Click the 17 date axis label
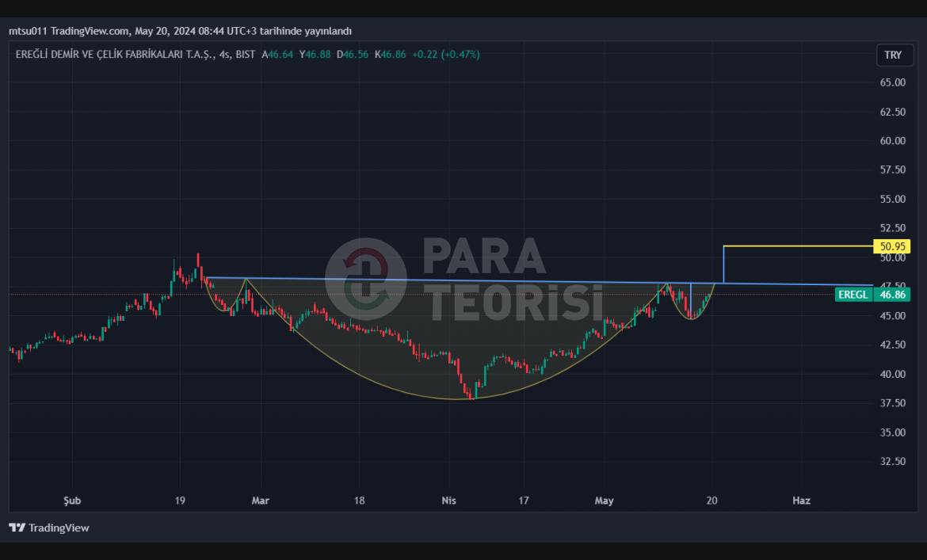 tap(523, 501)
